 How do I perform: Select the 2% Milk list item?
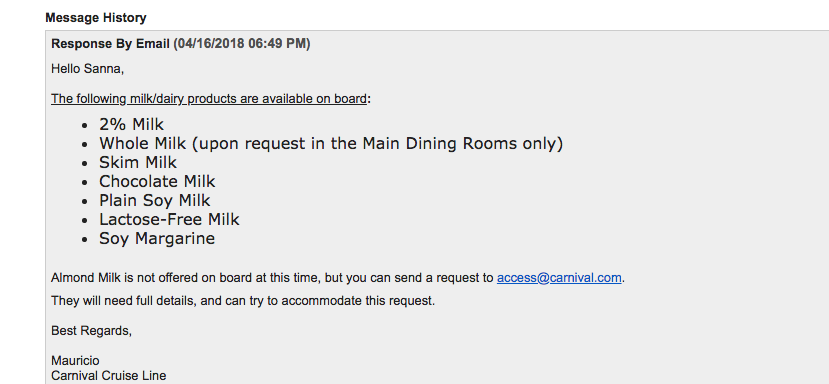point(132,124)
